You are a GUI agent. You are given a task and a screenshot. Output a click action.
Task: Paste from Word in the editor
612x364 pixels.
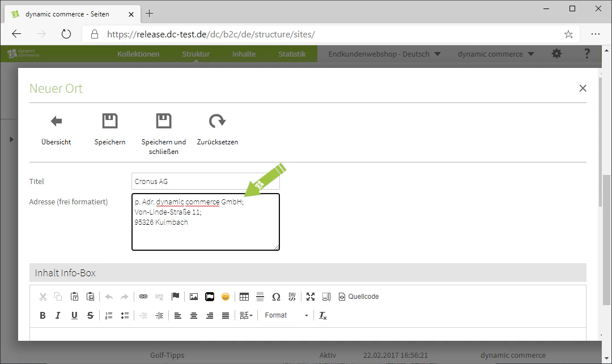click(91, 297)
